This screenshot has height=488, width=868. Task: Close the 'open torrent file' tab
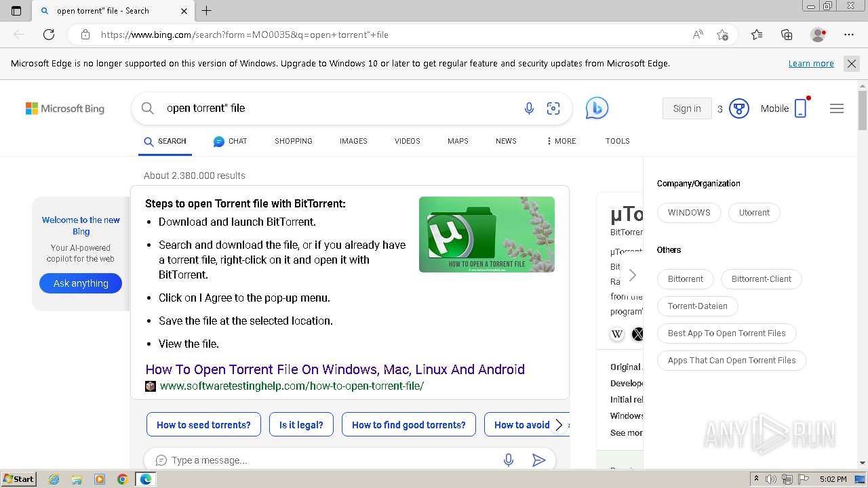tap(184, 11)
